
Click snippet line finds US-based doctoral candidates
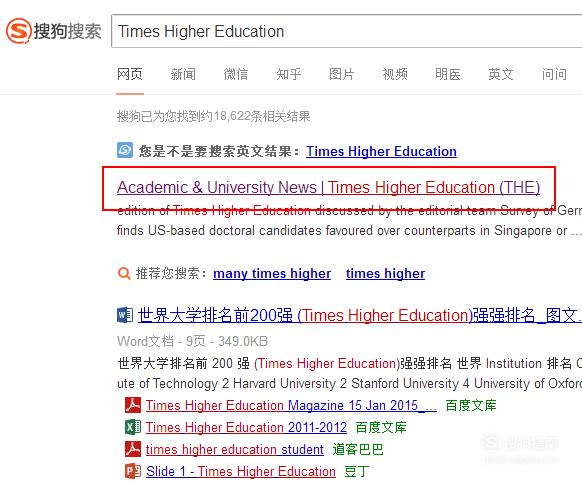349,231
